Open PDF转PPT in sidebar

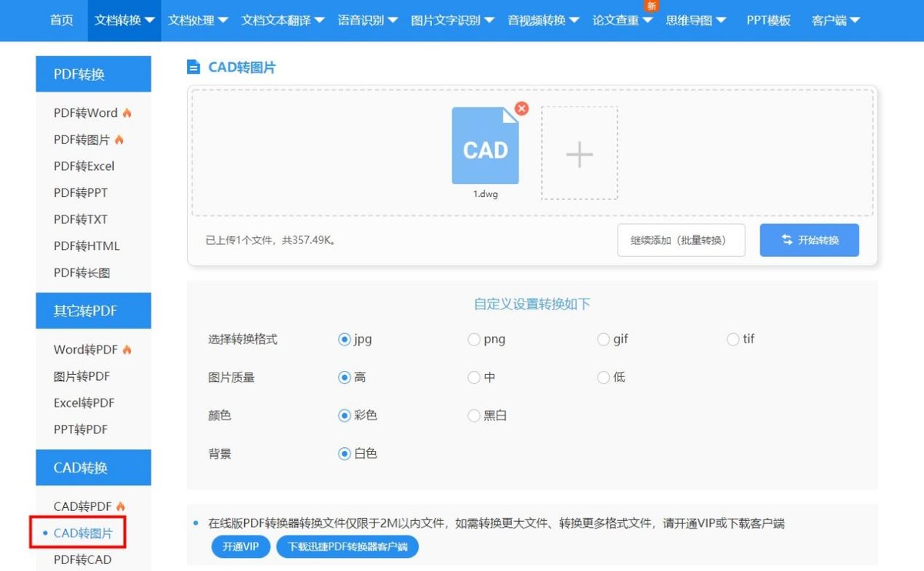(81, 193)
